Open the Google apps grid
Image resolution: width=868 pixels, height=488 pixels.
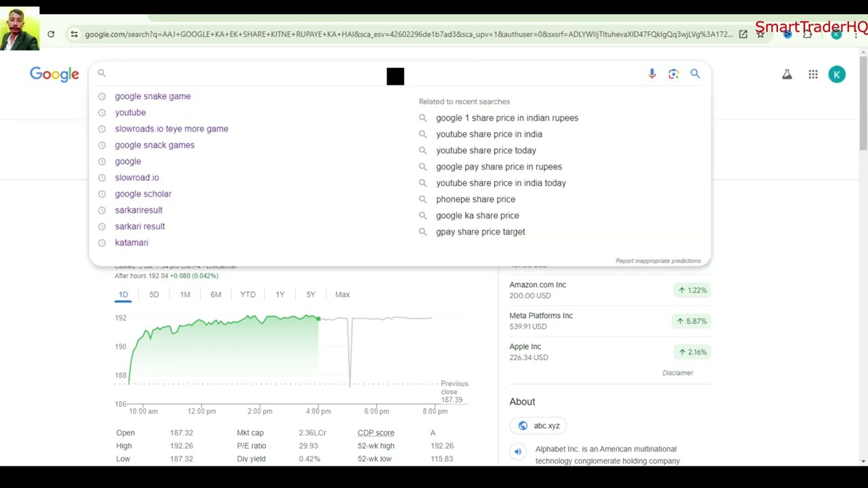[813, 75]
